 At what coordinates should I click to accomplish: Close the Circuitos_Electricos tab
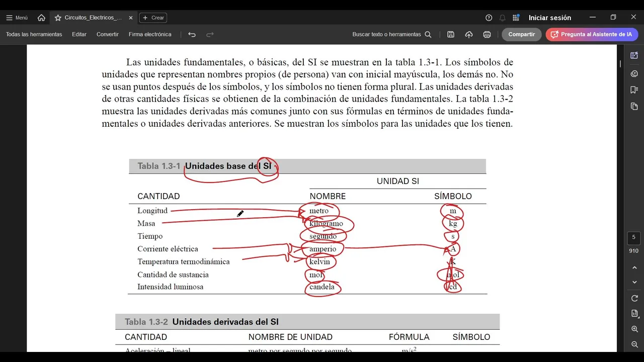pos(131,18)
